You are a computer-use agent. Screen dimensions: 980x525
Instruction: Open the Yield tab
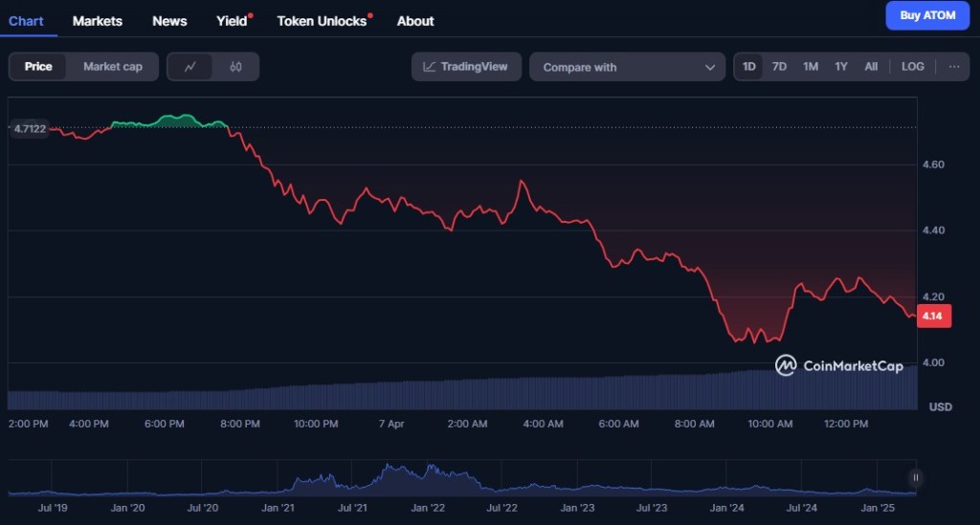pos(232,21)
